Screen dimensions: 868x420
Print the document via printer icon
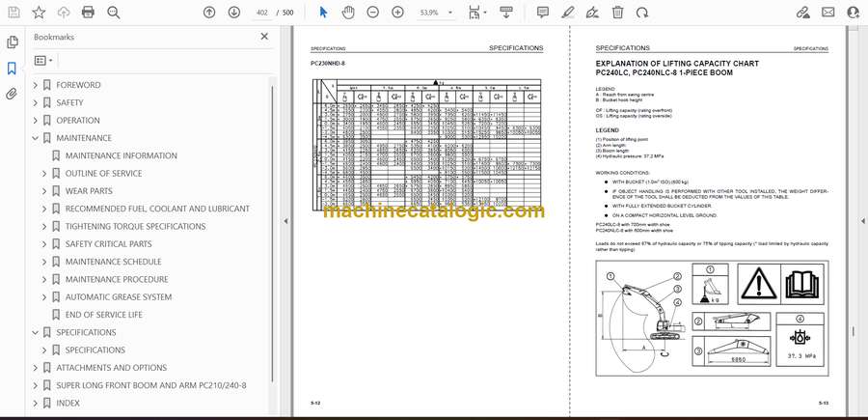coord(88,13)
